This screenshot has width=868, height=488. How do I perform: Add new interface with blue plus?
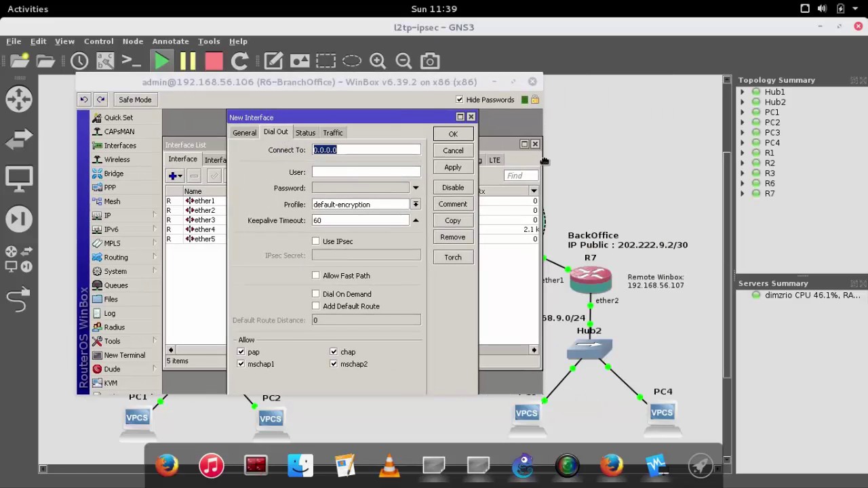[x=174, y=176]
